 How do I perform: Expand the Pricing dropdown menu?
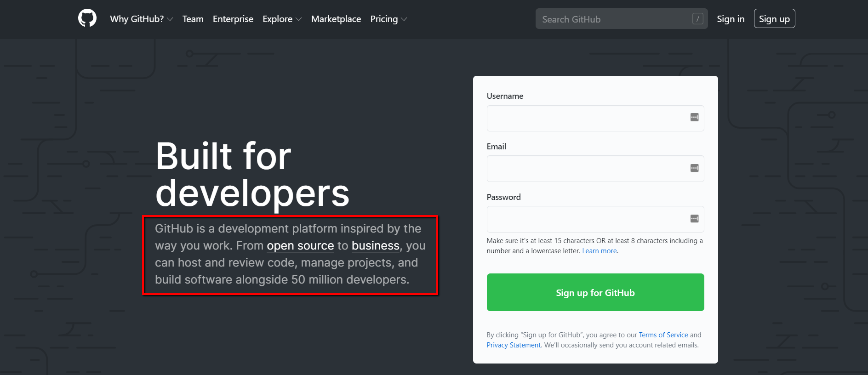point(388,19)
